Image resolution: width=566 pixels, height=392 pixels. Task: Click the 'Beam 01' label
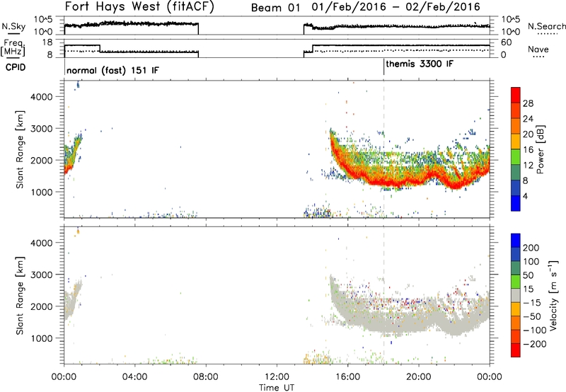click(x=275, y=8)
